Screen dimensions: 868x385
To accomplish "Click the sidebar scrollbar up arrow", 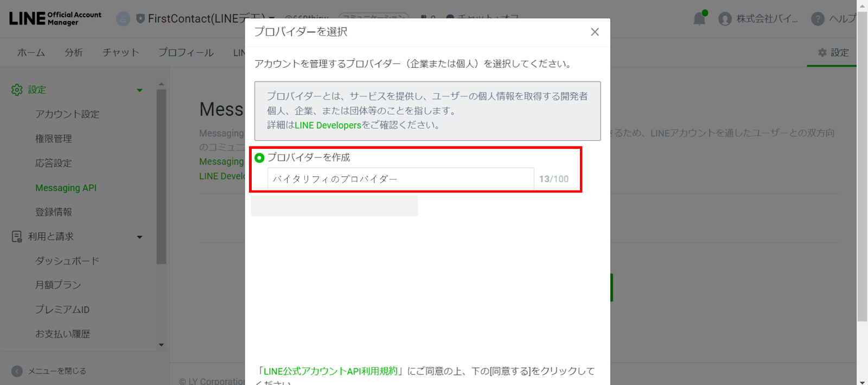I will 161,84.
